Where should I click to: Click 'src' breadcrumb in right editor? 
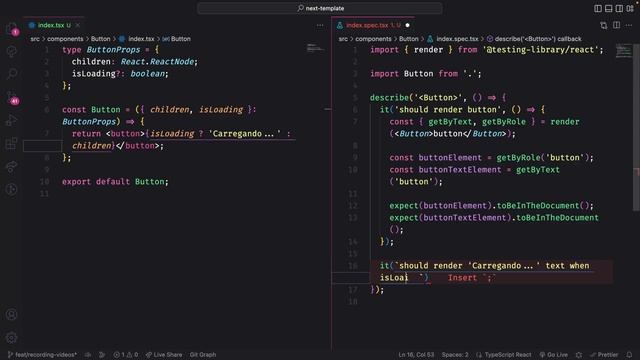pyautogui.click(x=343, y=39)
